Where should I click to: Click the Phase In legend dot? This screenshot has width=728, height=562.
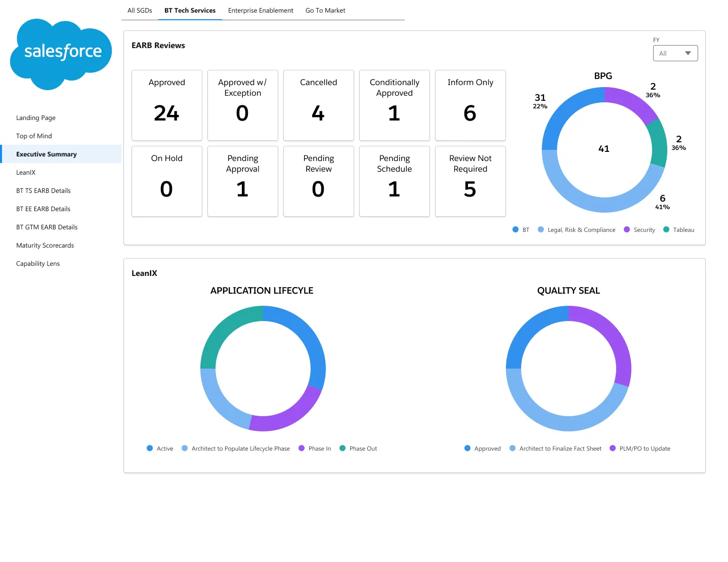point(302,449)
